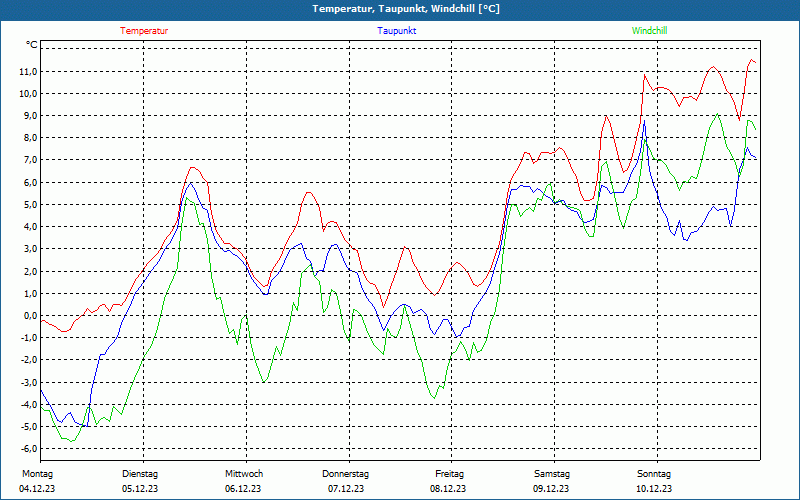Click the '5,0' y-axis value

pos(31,205)
